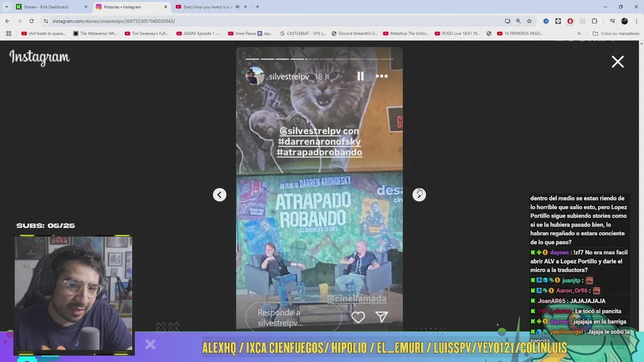Open 'POGO Live 18.01.19' bookmark
This screenshot has width=644, height=362.
pyautogui.click(x=457, y=34)
